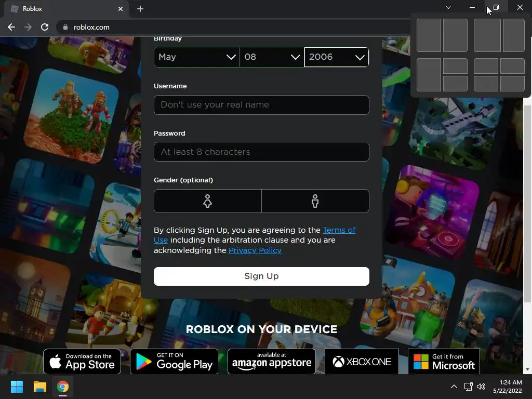View site info via the lock icon
This screenshot has height=399, width=532.
65,27
